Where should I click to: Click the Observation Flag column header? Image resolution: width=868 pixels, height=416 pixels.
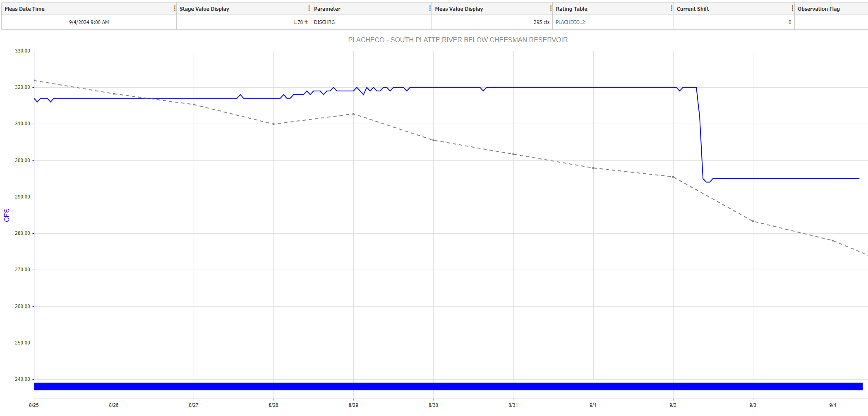pyautogui.click(x=818, y=9)
